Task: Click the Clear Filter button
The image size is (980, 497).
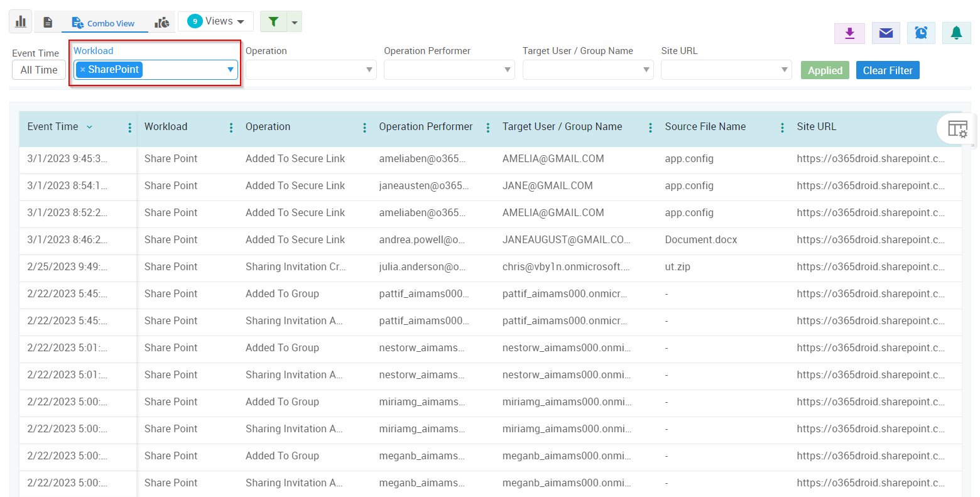Action: pyautogui.click(x=888, y=70)
